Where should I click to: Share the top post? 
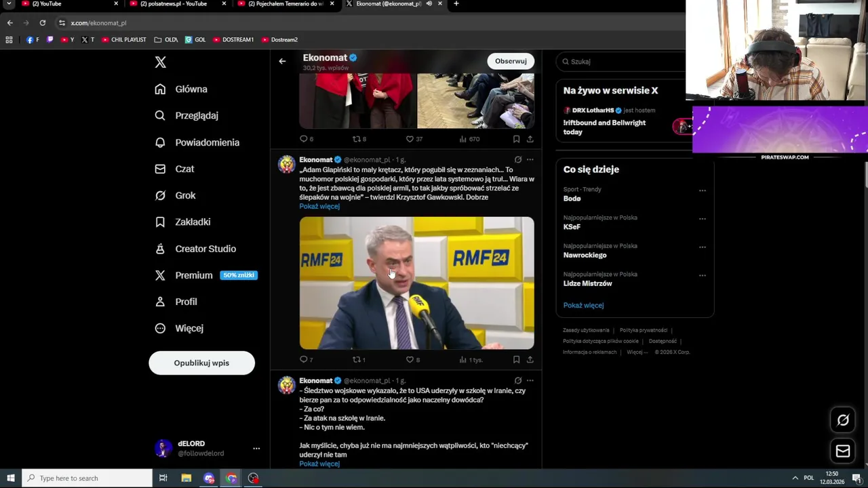(x=530, y=139)
